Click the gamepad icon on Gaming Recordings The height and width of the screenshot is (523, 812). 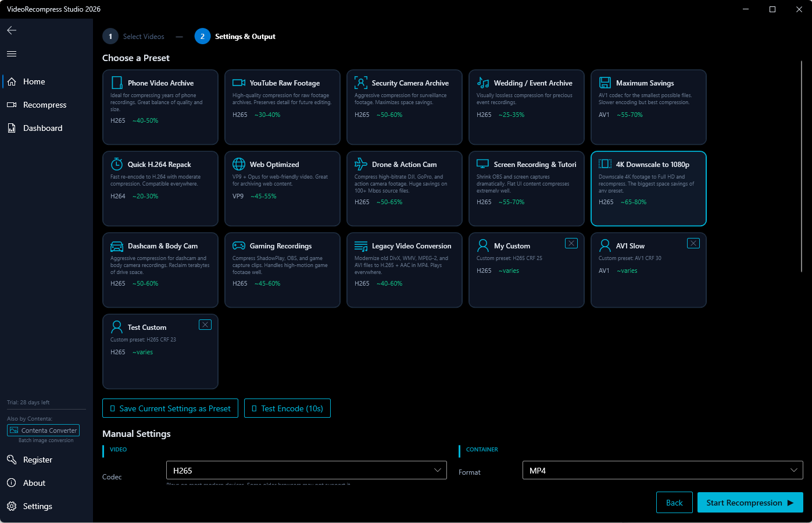[238, 245]
